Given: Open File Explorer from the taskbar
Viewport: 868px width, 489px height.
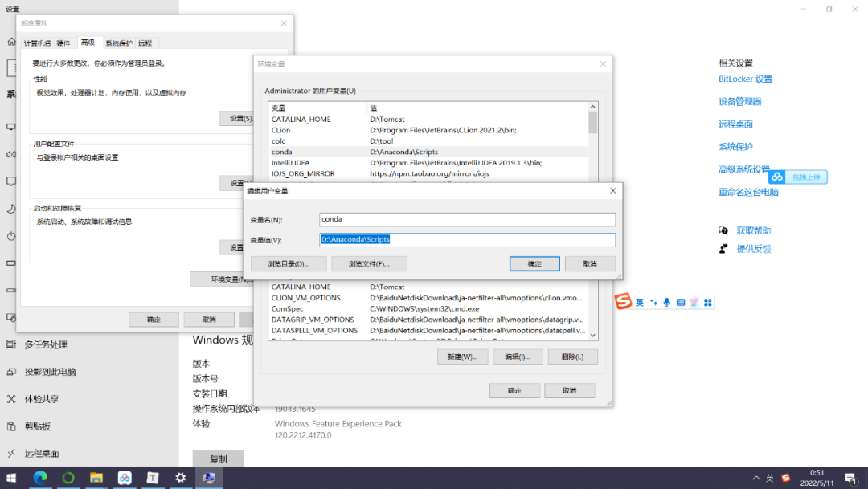Looking at the screenshot, I should tap(96, 478).
